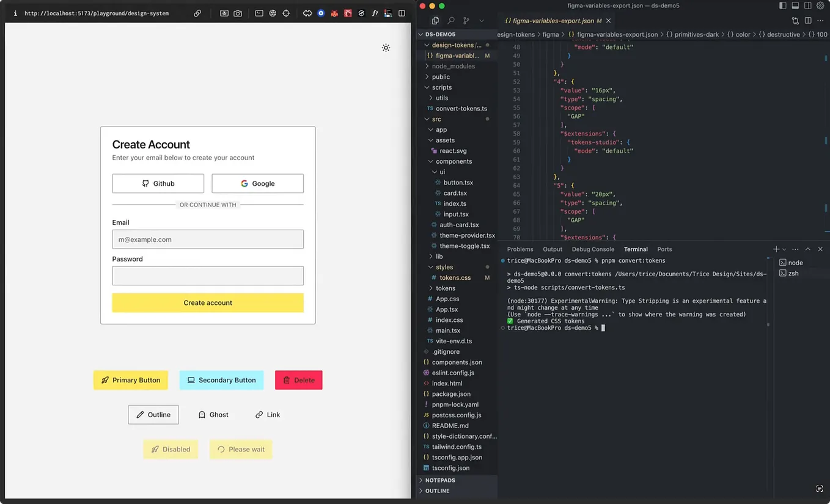
Task: Open tailwind.config.ts file
Action: pos(457,447)
